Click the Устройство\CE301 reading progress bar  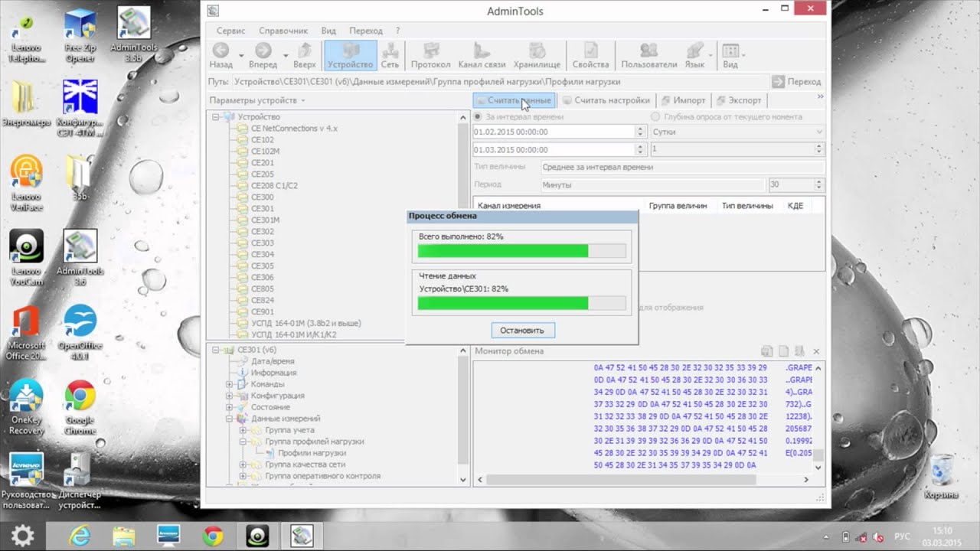click(x=521, y=303)
